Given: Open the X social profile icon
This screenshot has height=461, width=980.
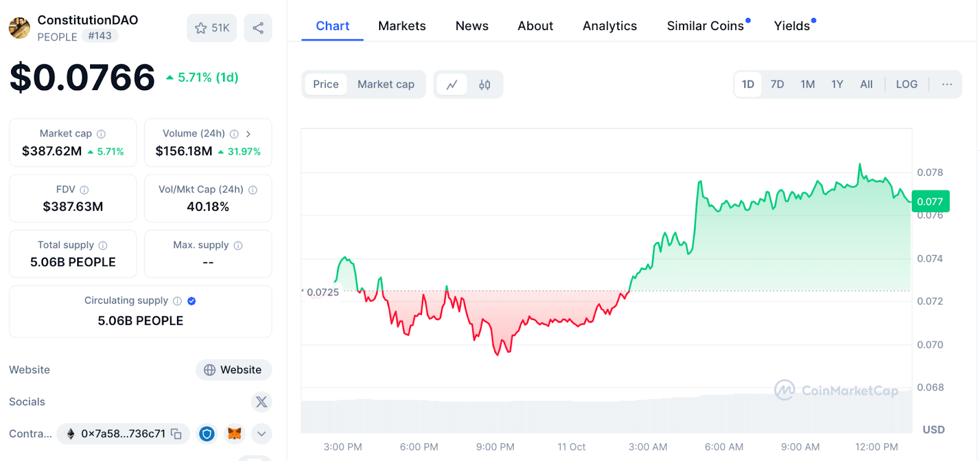Looking at the screenshot, I should [x=262, y=402].
